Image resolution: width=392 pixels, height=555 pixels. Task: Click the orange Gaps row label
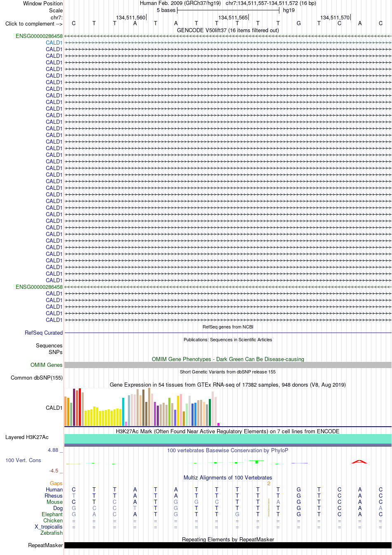pos(56,483)
